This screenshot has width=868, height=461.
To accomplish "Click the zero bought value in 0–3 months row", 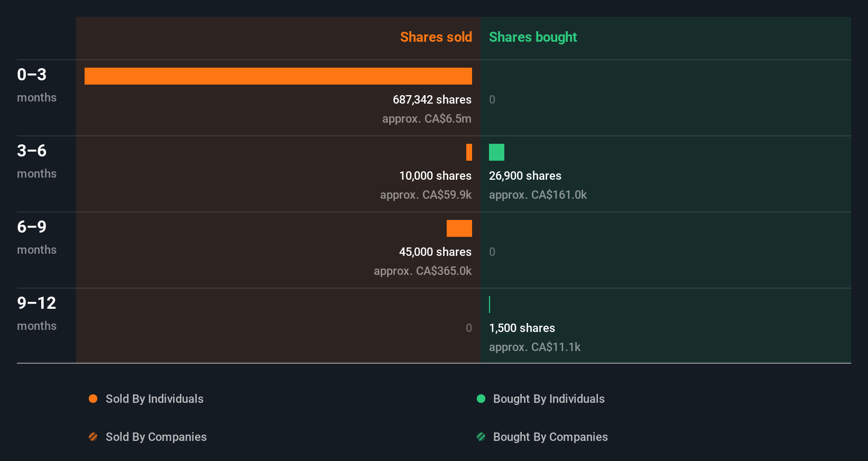I will pyautogui.click(x=492, y=99).
